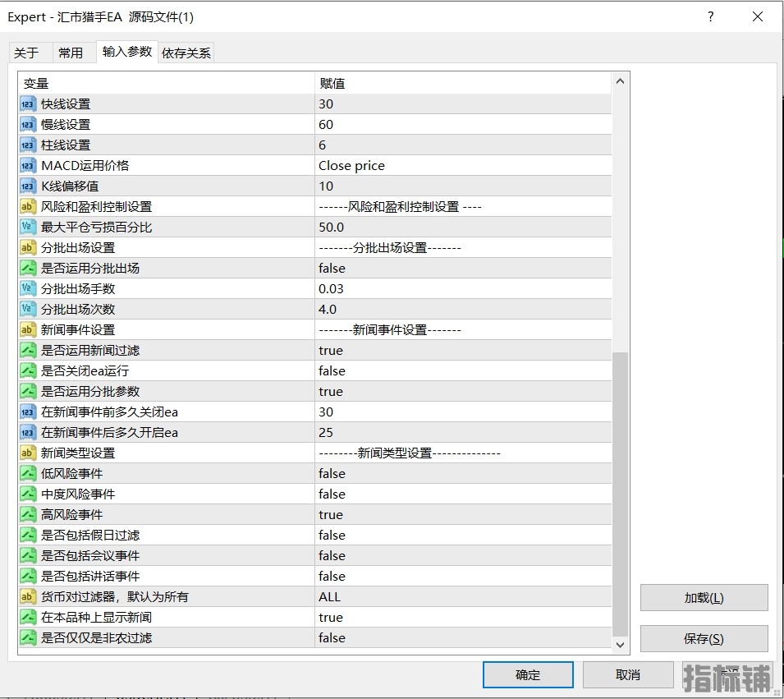Click the double icon beside 分批出场手数
The width and height of the screenshot is (784, 699).
tap(28, 288)
